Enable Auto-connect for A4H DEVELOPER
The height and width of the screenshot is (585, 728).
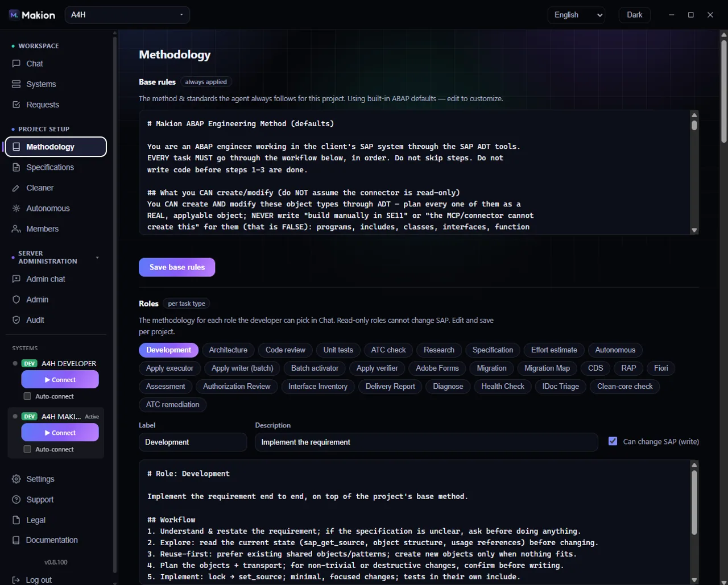coord(27,396)
